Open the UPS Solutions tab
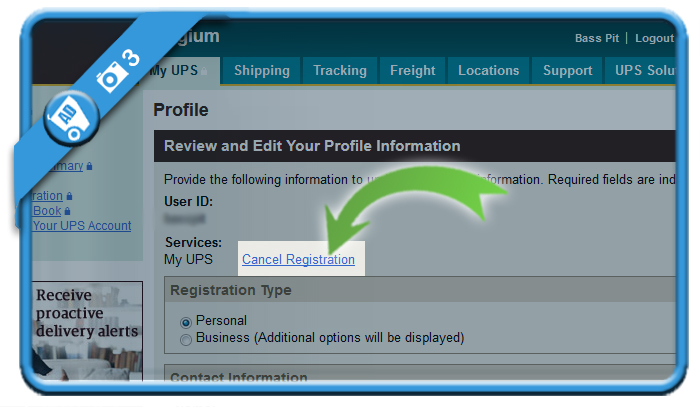 (x=642, y=71)
